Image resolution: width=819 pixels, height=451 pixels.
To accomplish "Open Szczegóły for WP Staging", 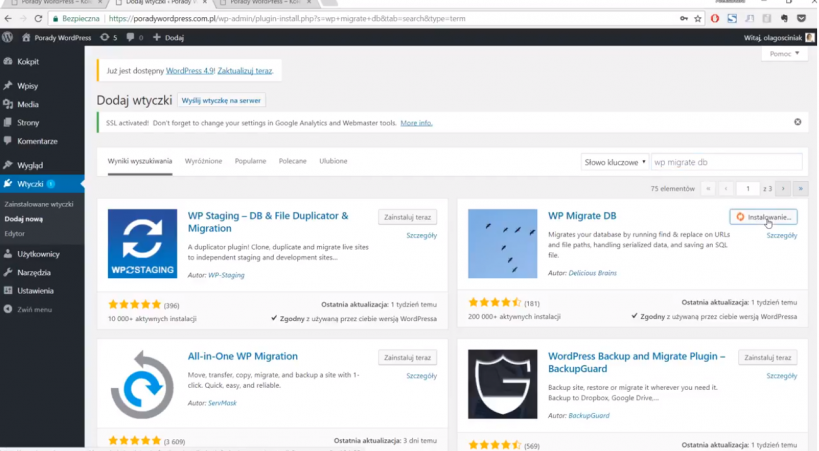I will coord(422,235).
